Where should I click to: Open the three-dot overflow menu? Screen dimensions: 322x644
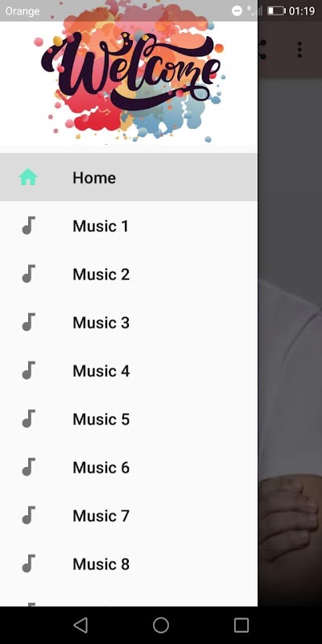[x=299, y=50]
